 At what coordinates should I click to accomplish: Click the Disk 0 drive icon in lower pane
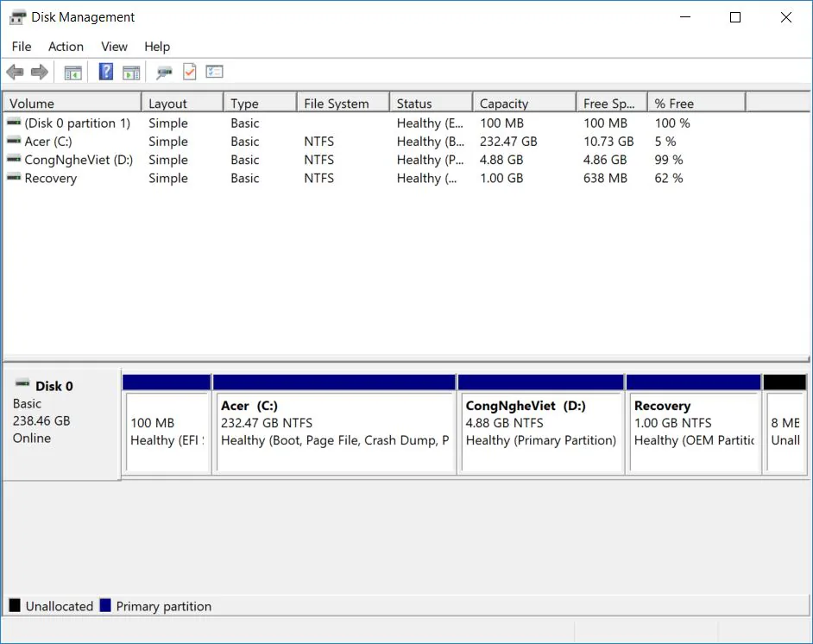[x=22, y=383]
